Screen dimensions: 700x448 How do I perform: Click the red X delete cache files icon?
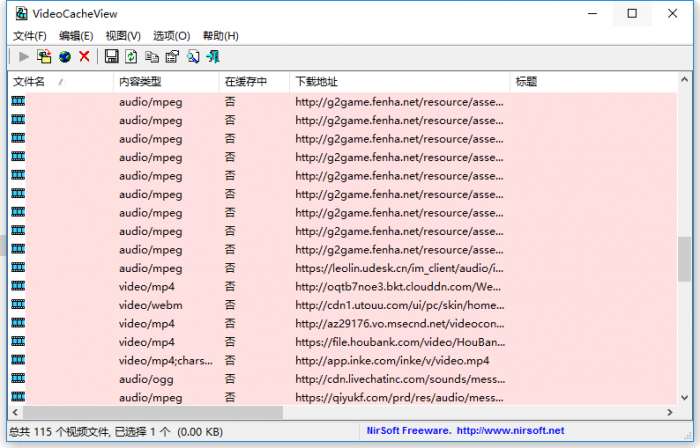(x=84, y=56)
